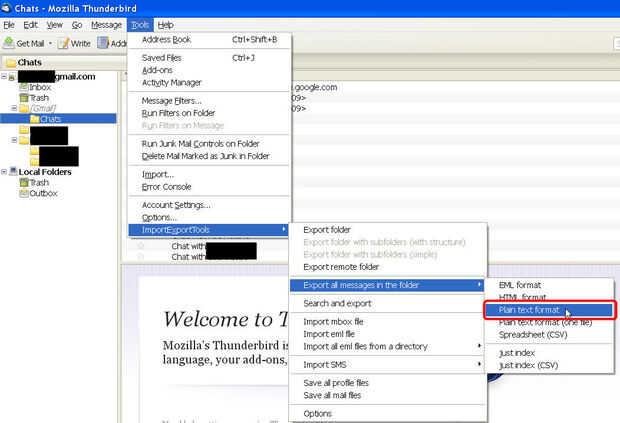Choose HTML format export
620x423 pixels.
click(x=550, y=297)
